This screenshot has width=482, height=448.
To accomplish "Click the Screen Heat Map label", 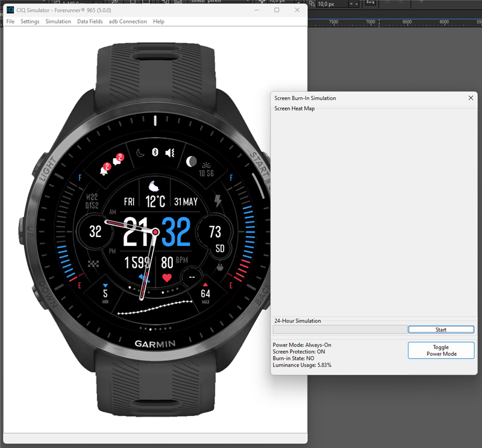I will (x=295, y=109).
